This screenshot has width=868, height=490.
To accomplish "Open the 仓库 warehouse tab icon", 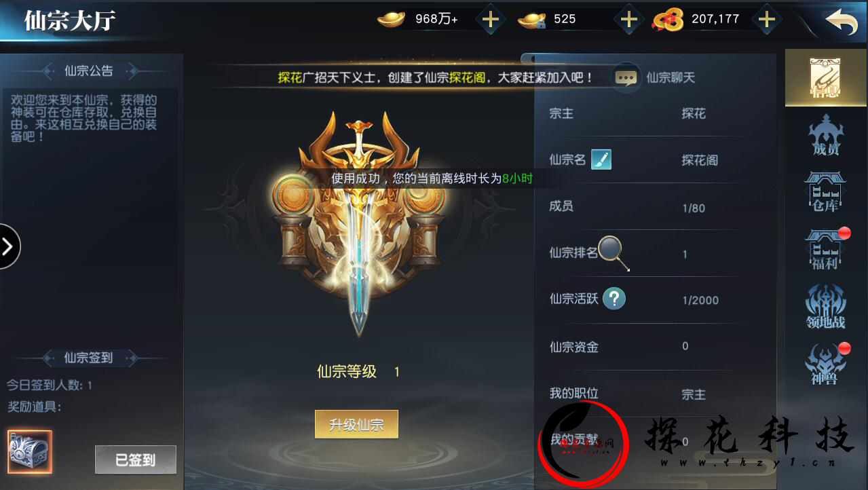I will (x=825, y=191).
